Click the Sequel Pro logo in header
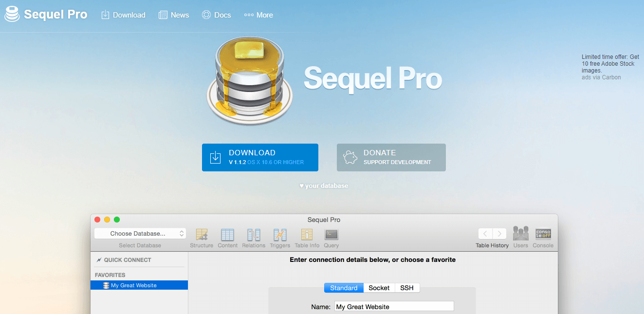Viewport: 644px width, 314px height. tap(46, 15)
